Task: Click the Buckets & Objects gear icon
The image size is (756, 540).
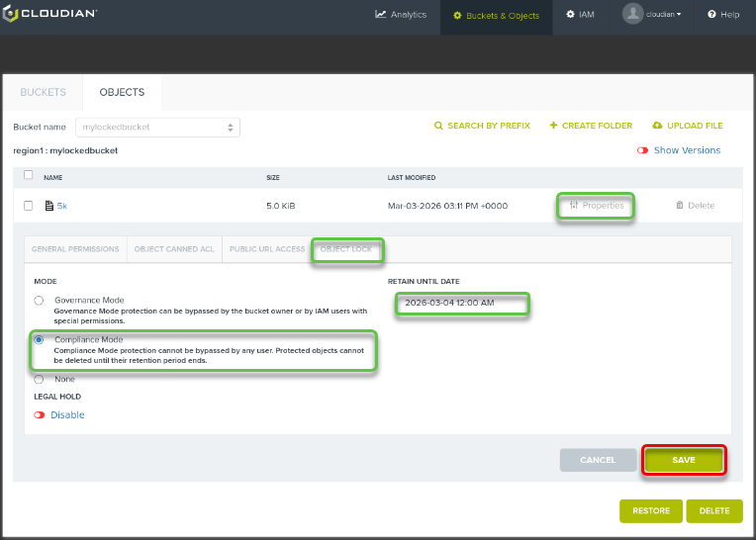Action: tap(457, 16)
